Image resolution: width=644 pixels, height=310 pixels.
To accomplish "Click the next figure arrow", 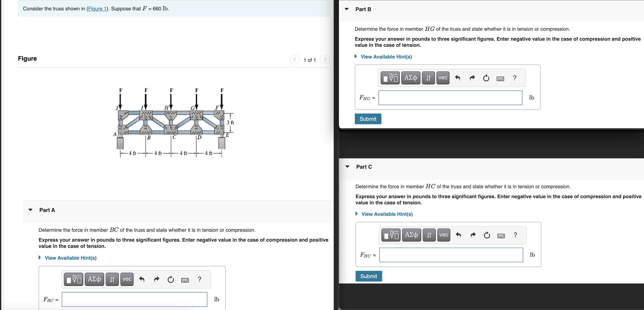I will [325, 59].
